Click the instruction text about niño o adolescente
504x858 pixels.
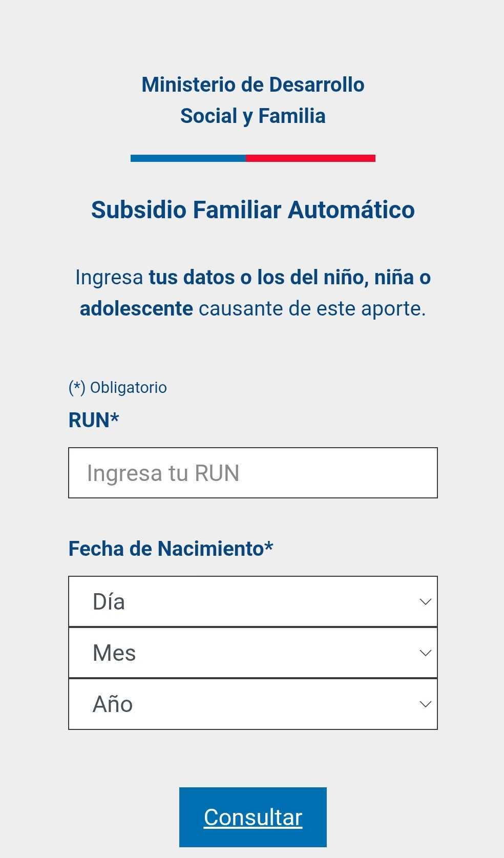tap(252, 292)
